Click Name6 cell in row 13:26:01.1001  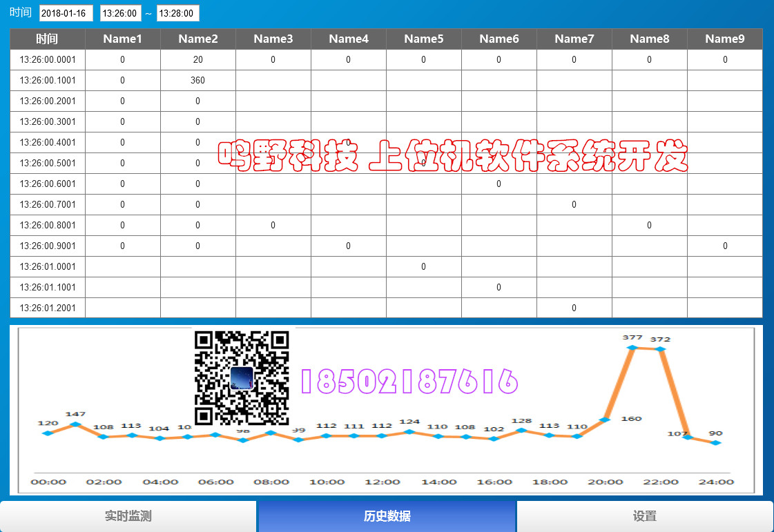coord(499,288)
